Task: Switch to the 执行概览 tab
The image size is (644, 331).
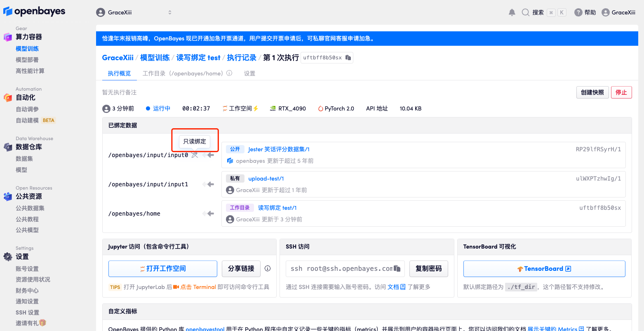Action: pos(119,73)
